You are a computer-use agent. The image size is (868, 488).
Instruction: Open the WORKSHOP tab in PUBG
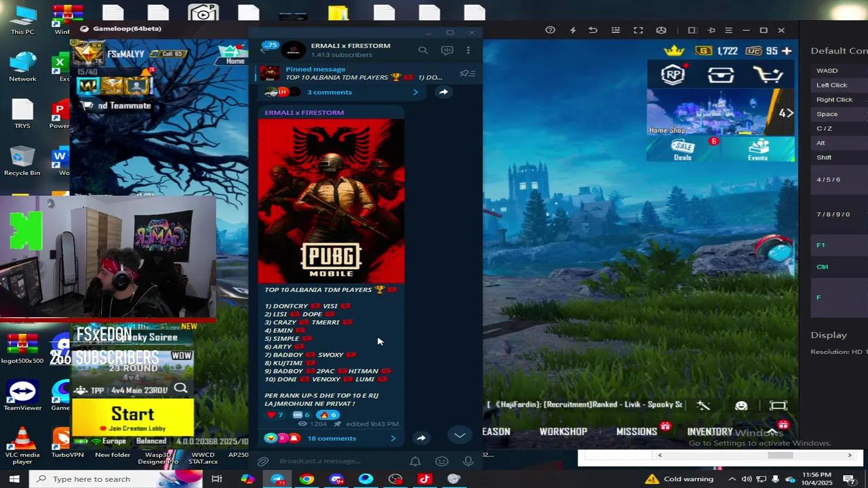(x=563, y=432)
